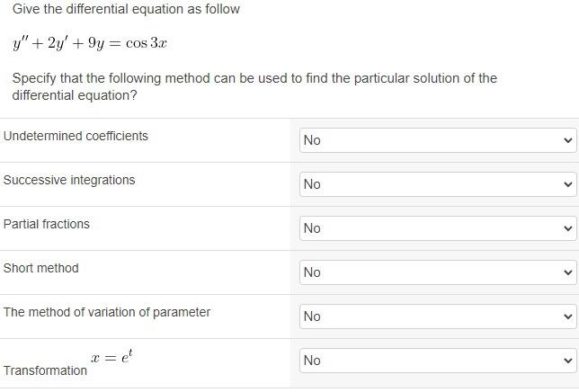Expand the Transformation answer dropdown

coord(437,361)
